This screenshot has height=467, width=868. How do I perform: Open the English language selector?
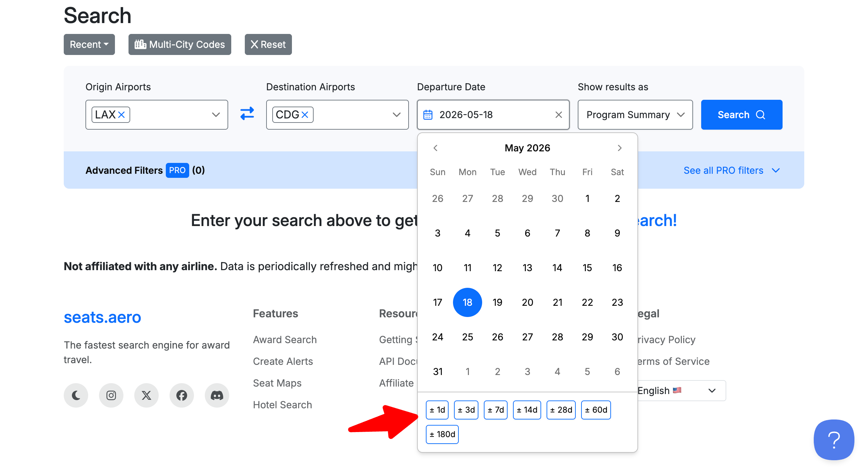(678, 391)
